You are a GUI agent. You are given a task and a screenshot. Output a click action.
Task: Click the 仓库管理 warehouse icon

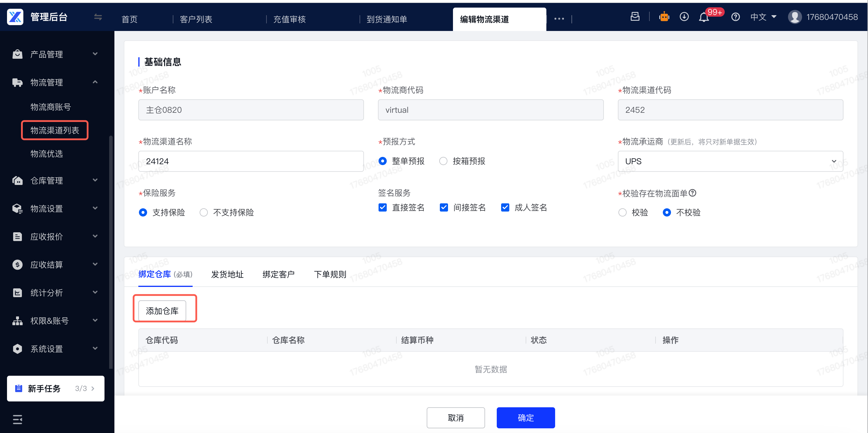click(17, 181)
